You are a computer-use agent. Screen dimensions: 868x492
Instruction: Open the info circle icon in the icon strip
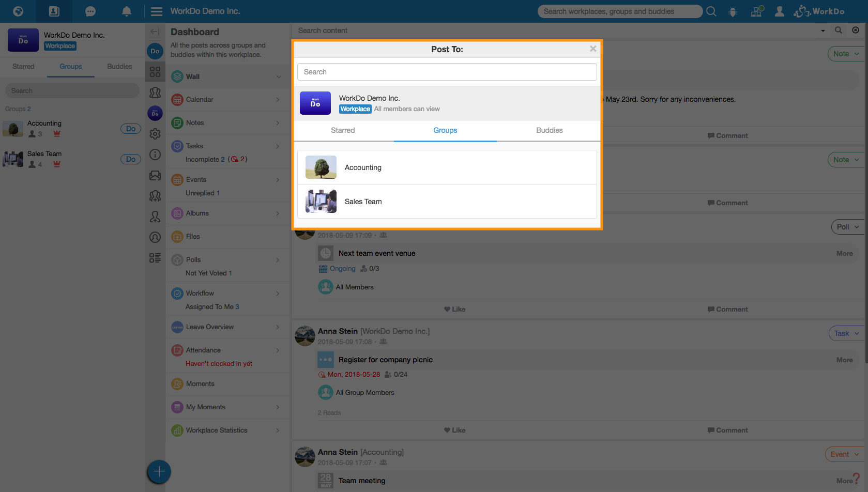pos(155,155)
